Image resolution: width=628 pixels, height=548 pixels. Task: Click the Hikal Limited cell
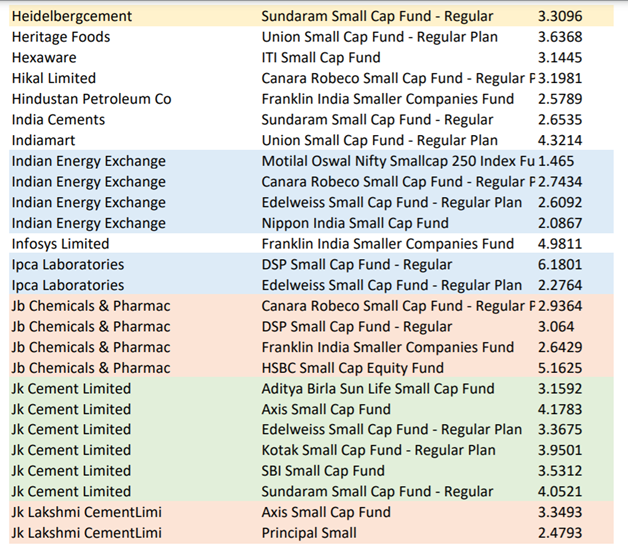[54, 79]
